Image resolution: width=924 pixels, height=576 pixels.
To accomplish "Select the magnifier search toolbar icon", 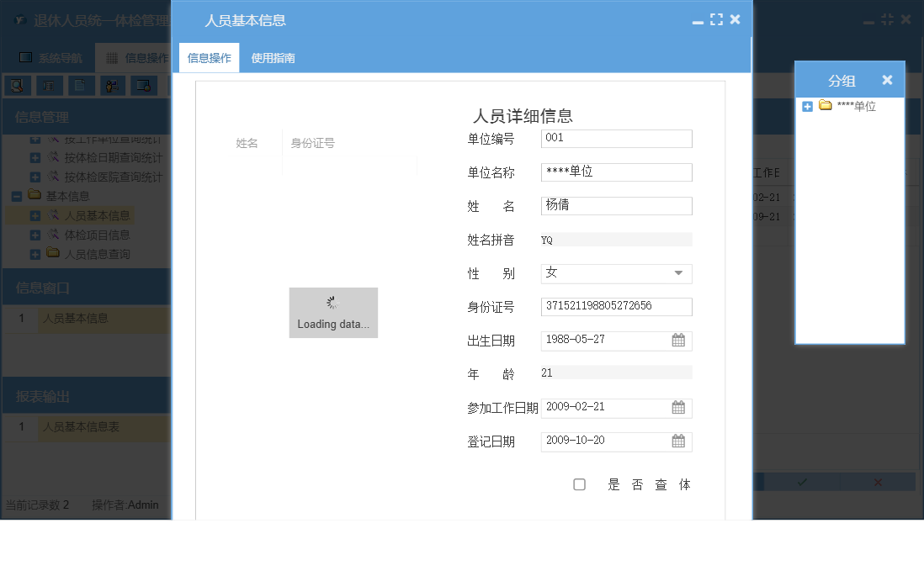I will click(x=17, y=85).
